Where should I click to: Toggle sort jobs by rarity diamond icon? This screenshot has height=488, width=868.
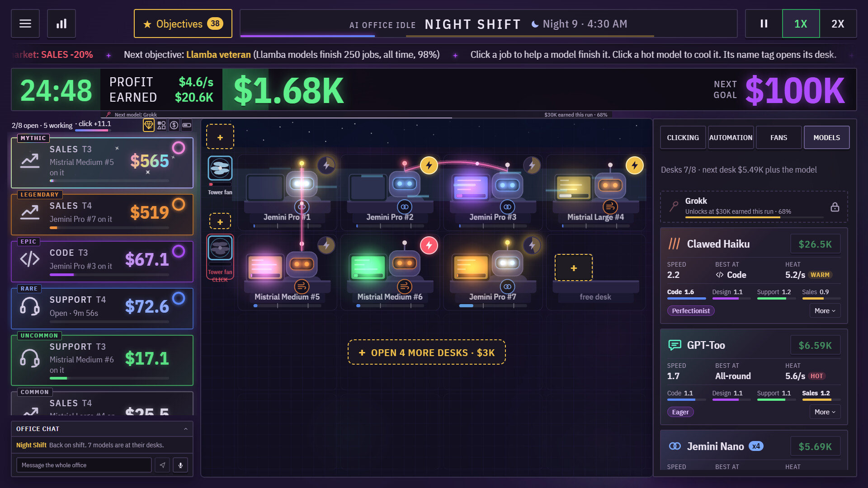tap(149, 125)
